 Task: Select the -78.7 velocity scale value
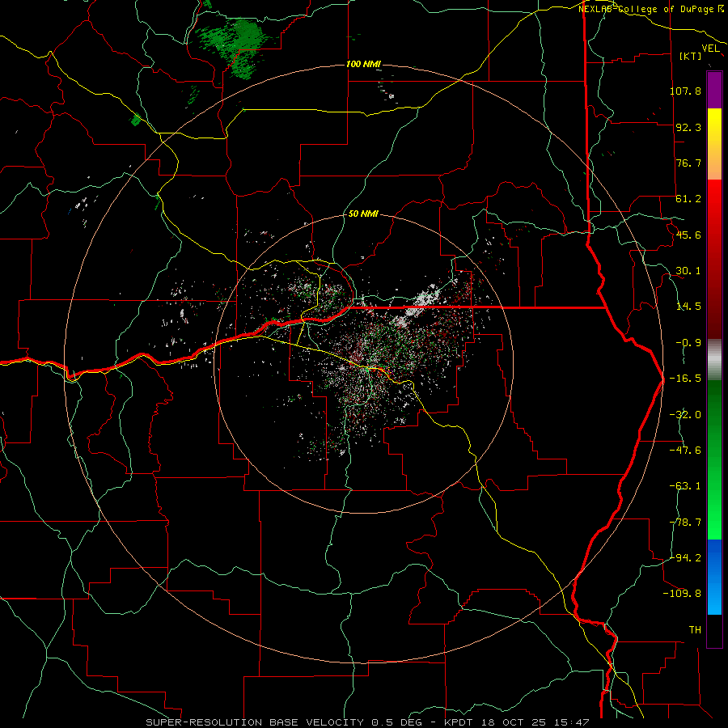tap(685, 523)
